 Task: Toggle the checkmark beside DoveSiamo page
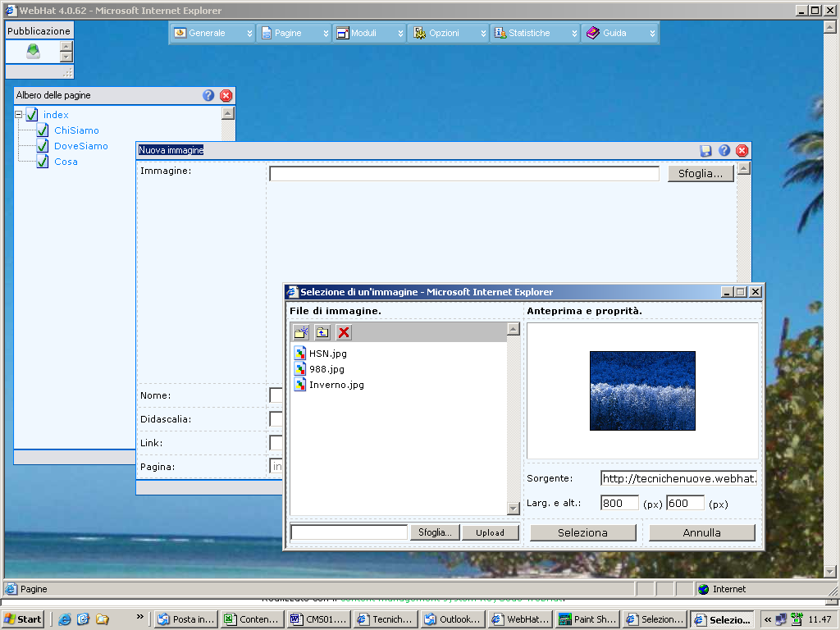43,146
